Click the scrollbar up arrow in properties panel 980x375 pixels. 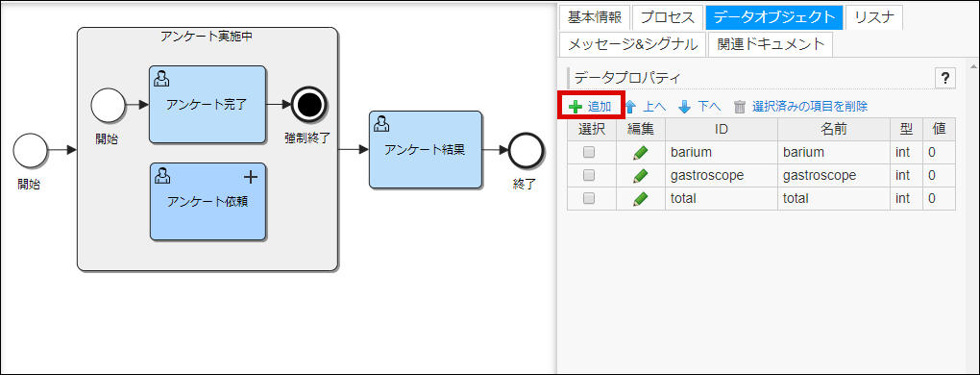[973, 66]
